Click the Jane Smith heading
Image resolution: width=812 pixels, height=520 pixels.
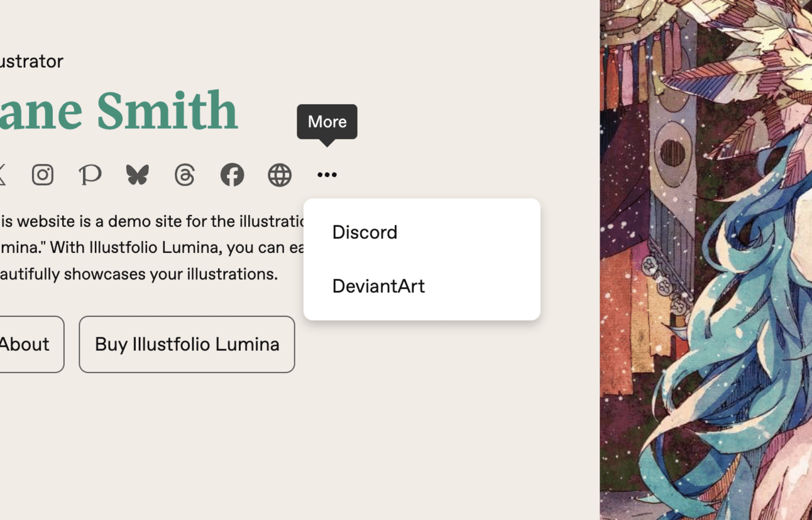tap(119, 111)
